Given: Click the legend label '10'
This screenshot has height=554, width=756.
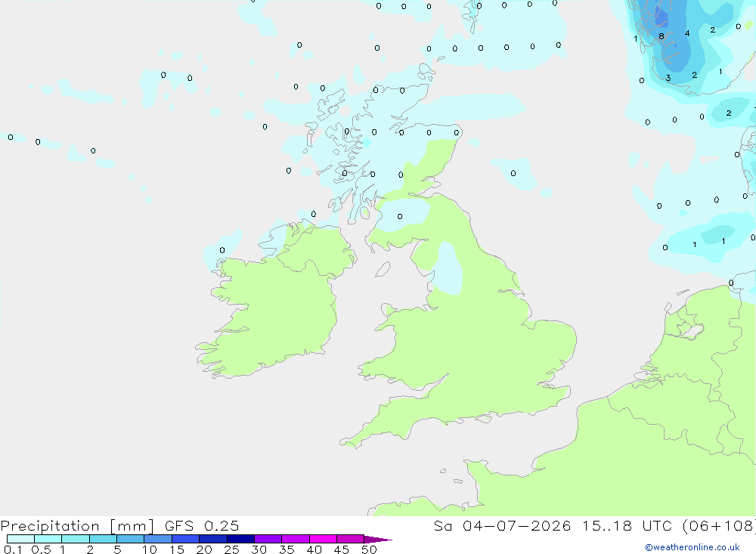Looking at the screenshot, I should point(149,549).
